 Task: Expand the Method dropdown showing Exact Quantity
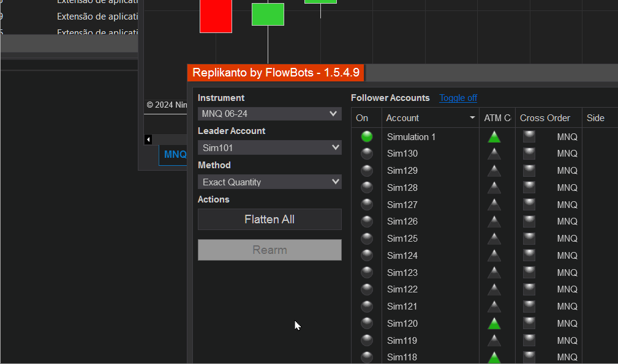point(269,182)
